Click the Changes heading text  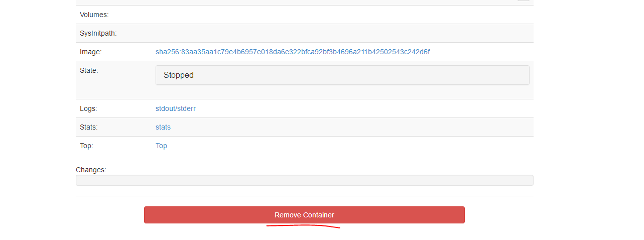(x=91, y=170)
